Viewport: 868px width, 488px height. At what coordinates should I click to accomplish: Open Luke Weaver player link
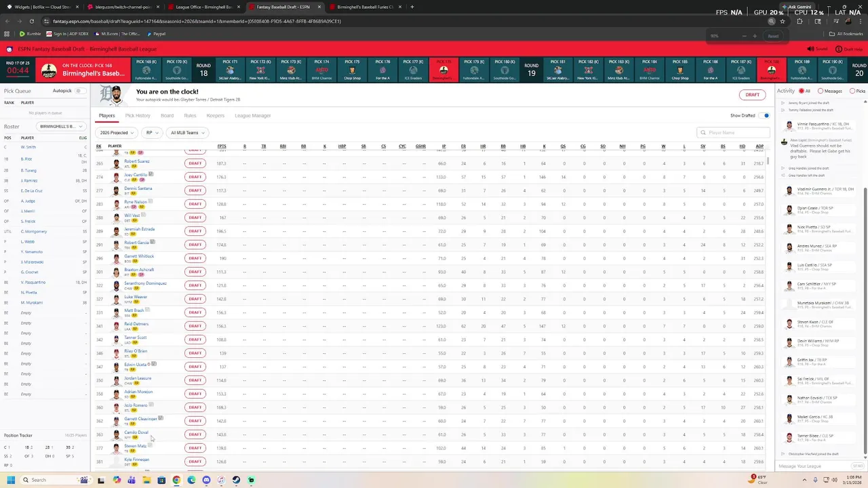click(136, 297)
